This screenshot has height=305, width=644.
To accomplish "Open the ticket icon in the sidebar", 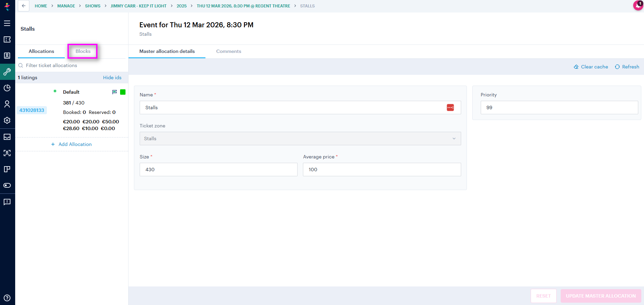I will [x=7, y=39].
